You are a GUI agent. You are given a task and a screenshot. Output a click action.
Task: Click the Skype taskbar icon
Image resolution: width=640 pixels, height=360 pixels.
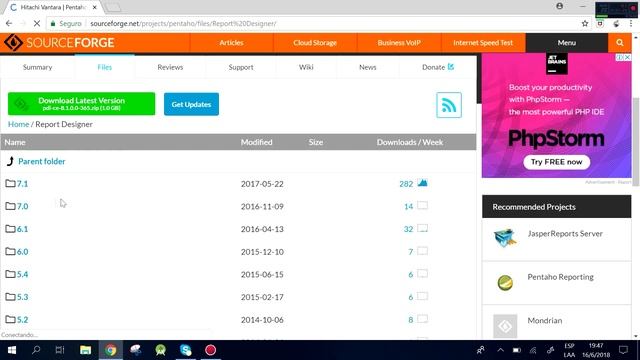tap(186, 350)
